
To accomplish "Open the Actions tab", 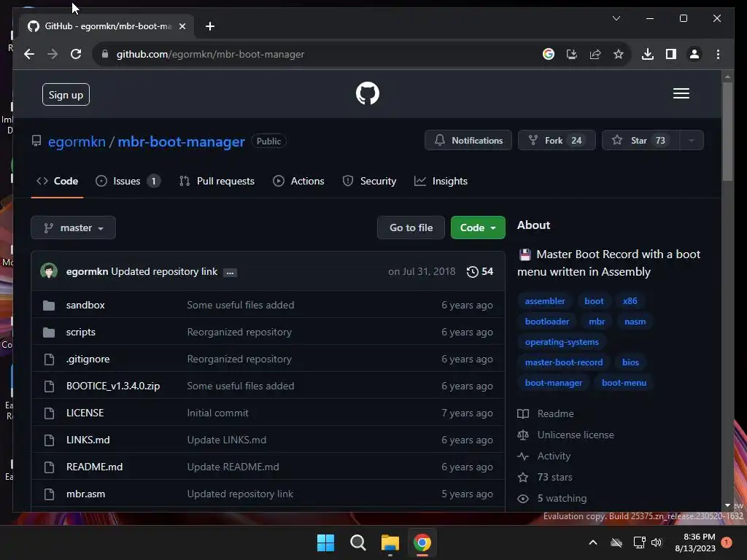I will [x=298, y=181].
